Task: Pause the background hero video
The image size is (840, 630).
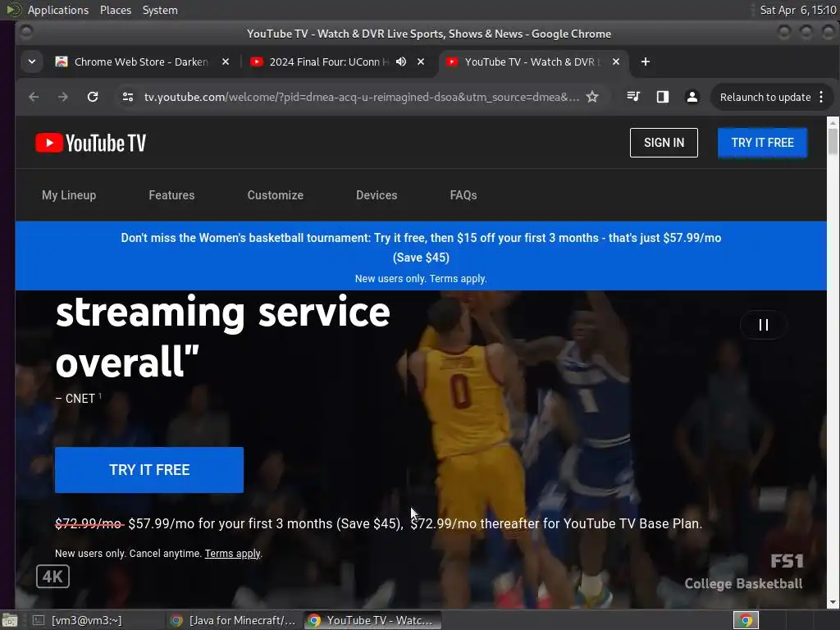Action: click(764, 325)
